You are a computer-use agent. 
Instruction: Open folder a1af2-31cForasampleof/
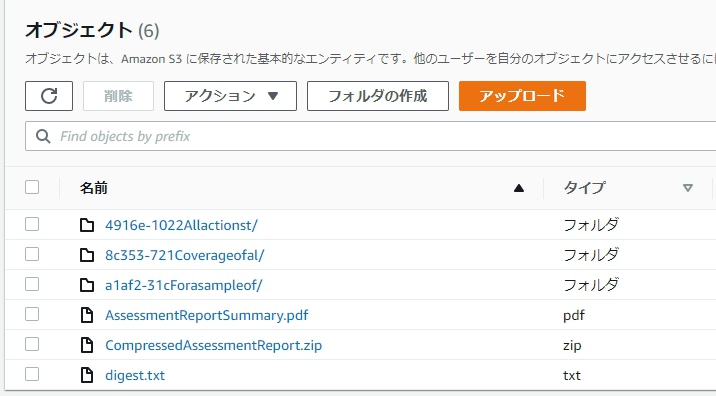[x=184, y=285]
